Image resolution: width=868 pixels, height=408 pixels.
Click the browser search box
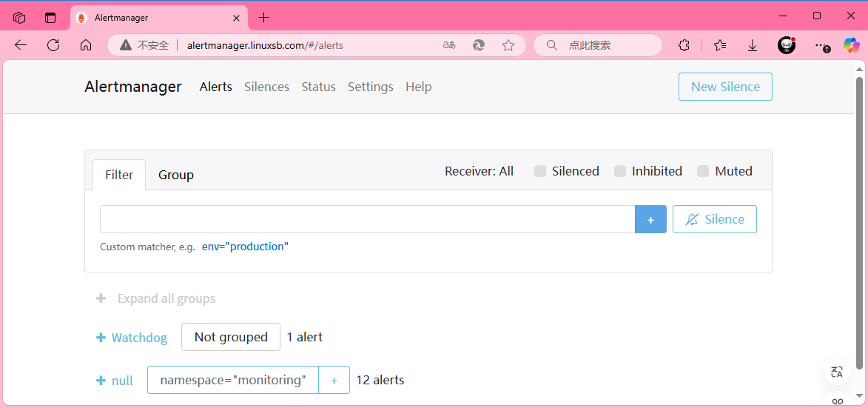click(x=598, y=45)
